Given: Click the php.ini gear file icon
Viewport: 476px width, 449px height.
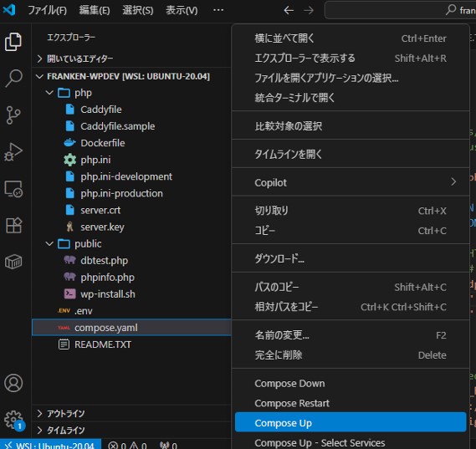Looking at the screenshot, I should [x=69, y=160].
